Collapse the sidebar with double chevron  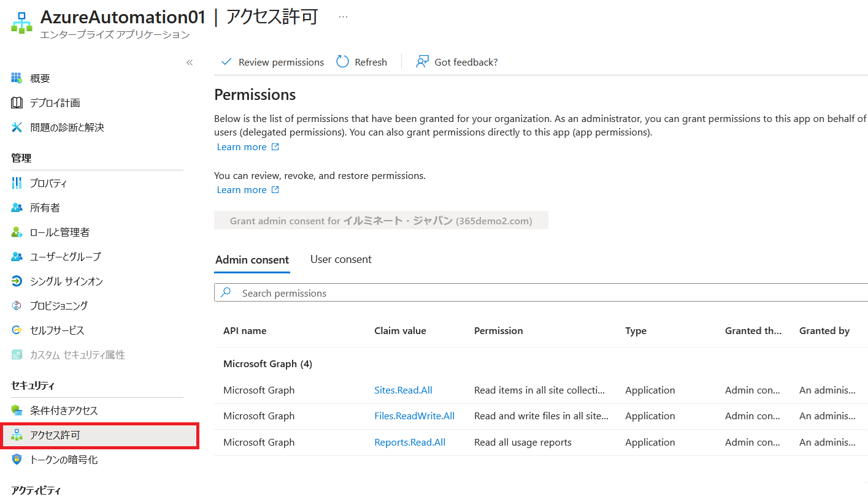pos(190,63)
